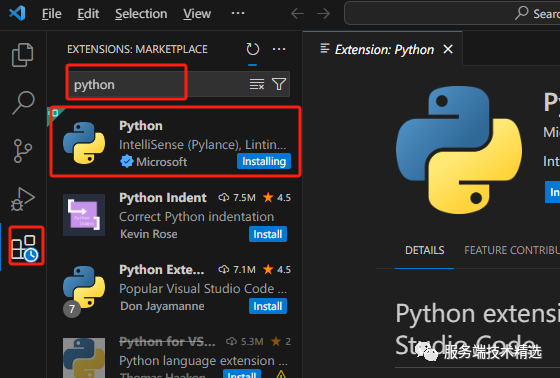Click the large Python logo in details

coord(459,150)
